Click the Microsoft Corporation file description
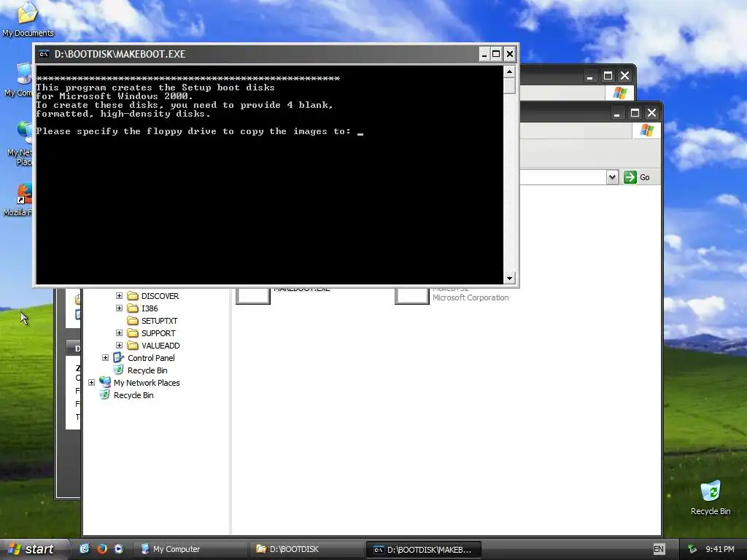 471,297
